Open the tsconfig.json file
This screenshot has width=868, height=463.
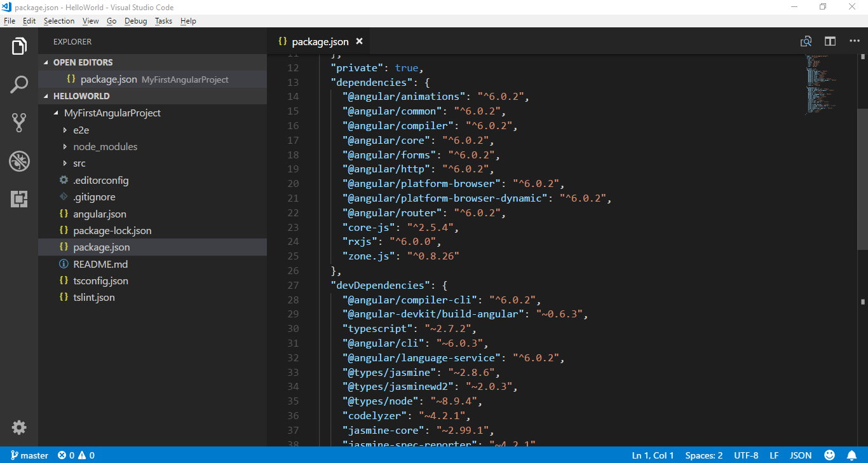(153, 280)
